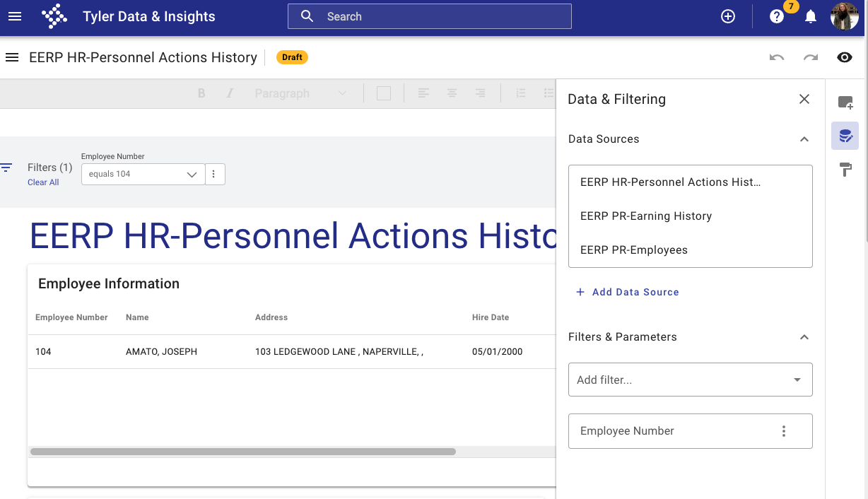Screen dimensions: 868x499
Task: Select EERP HR-Personnel Actions History data source
Action: tap(691, 182)
